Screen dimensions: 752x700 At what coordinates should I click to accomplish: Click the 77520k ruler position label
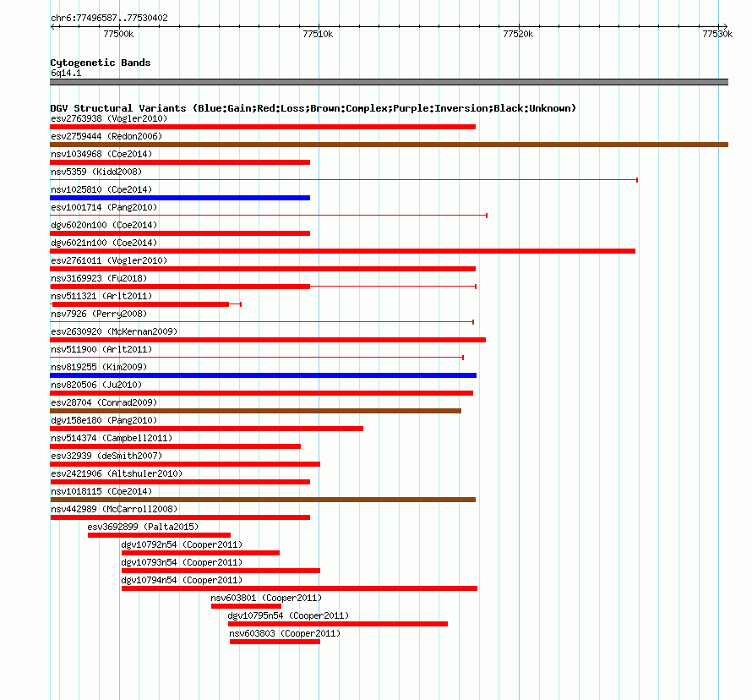pyautogui.click(x=518, y=34)
